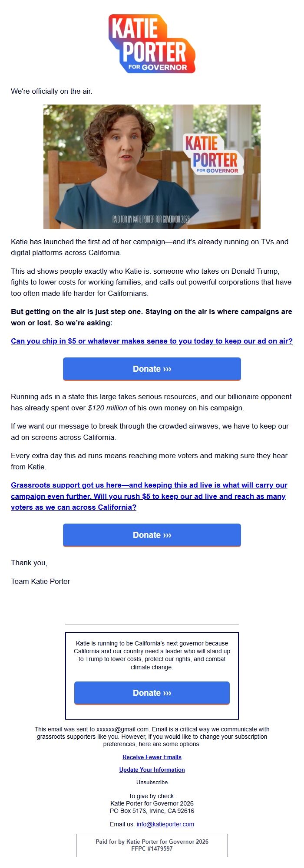Open Update Your Information
304x868 pixels.
[x=152, y=770]
